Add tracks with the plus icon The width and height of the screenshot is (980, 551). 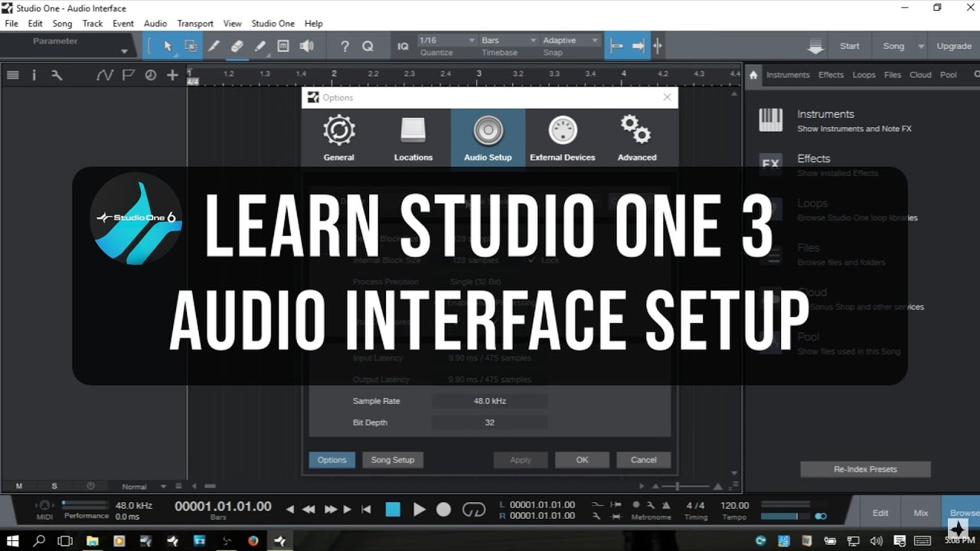coord(172,75)
